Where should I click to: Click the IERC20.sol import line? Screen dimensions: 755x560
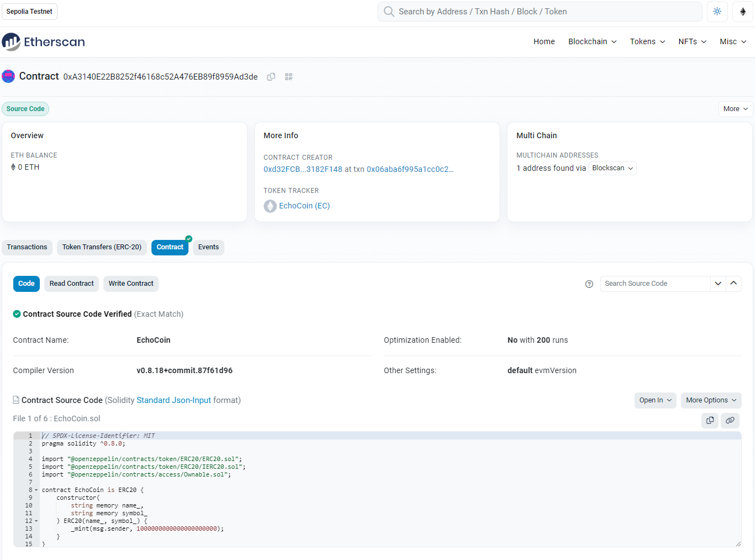pos(144,467)
